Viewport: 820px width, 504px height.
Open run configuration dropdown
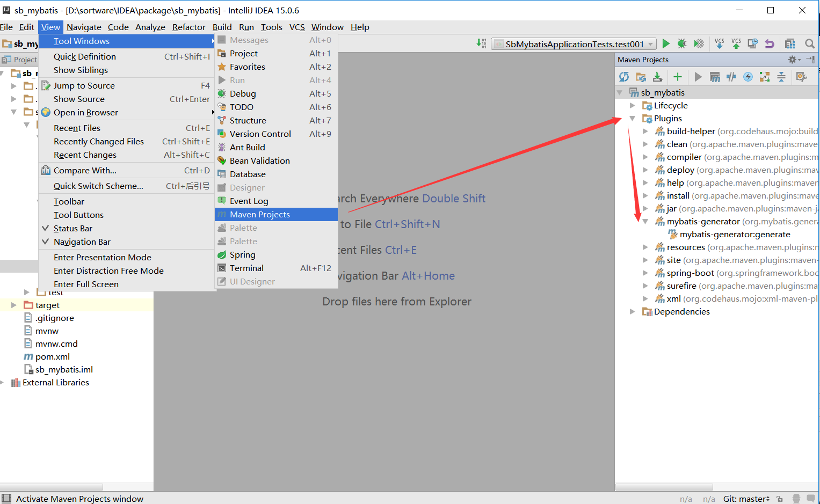[x=574, y=44]
